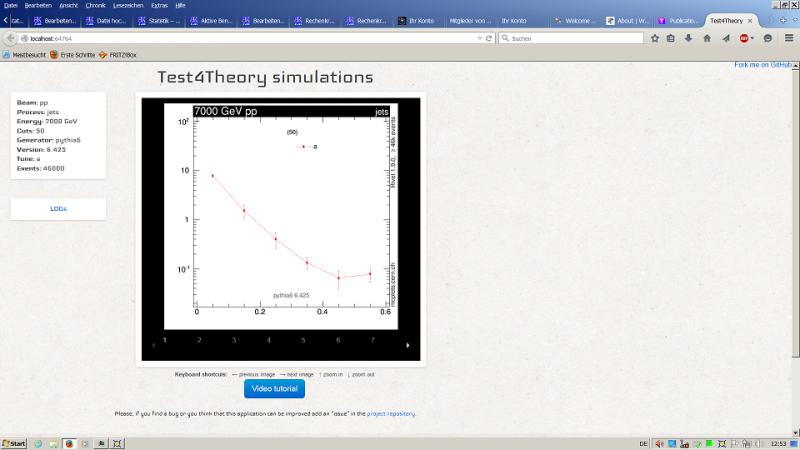The height and width of the screenshot is (450, 800).
Task: Open Internet Explorer from the taskbar
Action: click(x=38, y=444)
